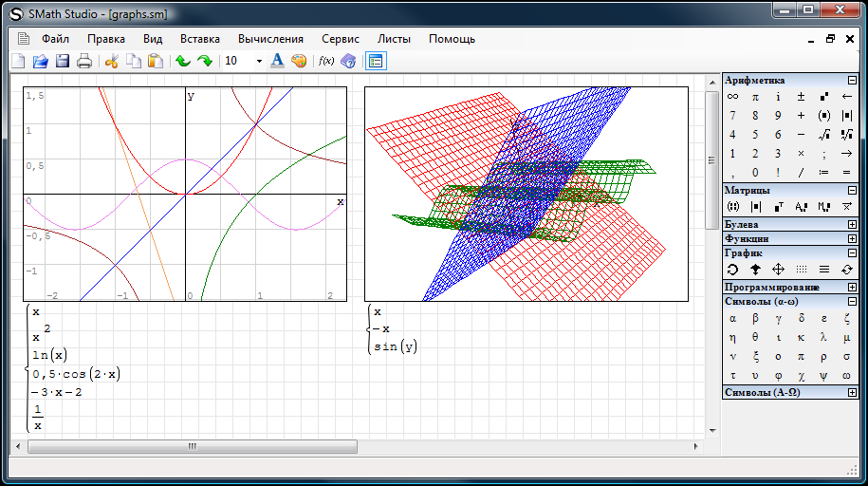Collapse the Арифметика panel
Image resolution: width=868 pixels, height=486 pixels.
coord(852,81)
